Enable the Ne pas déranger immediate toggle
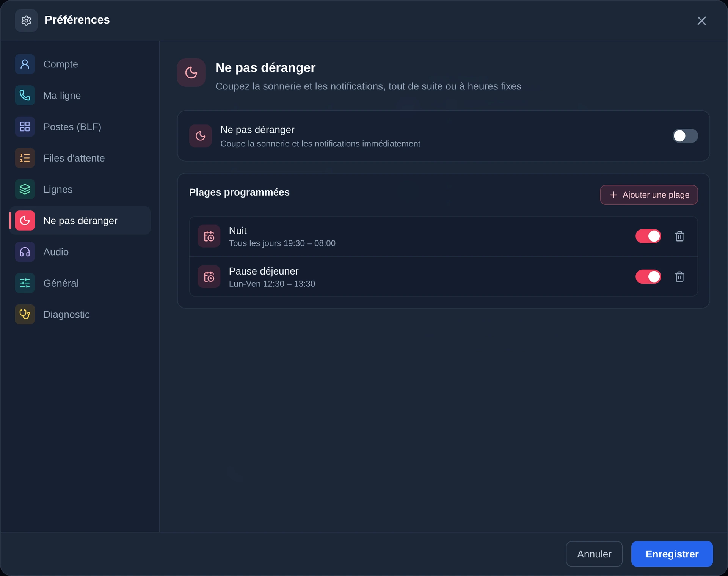This screenshot has width=728, height=576. [x=685, y=136]
